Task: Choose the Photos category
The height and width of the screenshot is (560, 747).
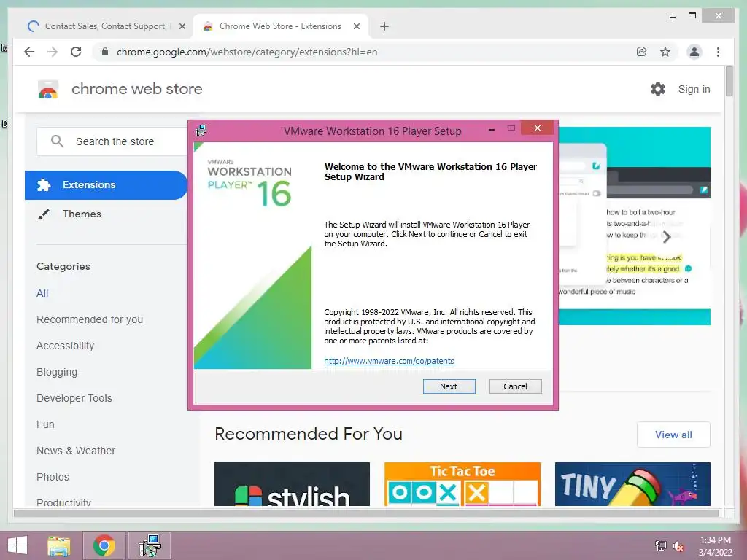Action: click(x=53, y=477)
